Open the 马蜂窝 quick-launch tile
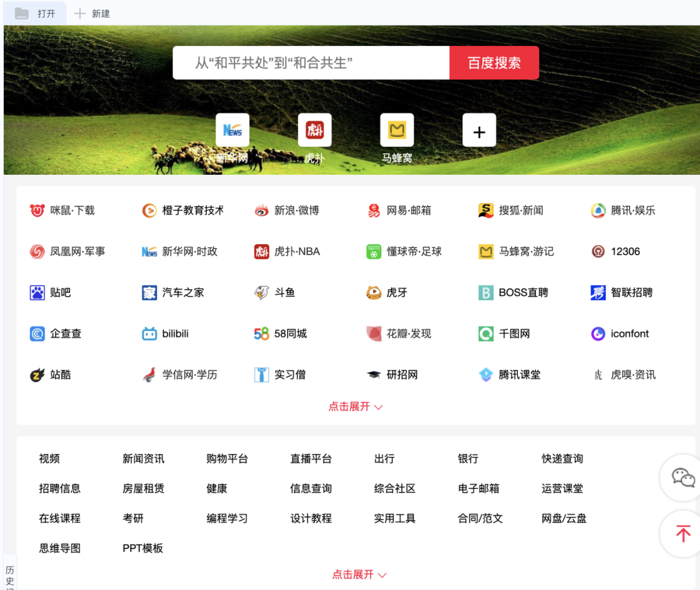This screenshot has width=700, height=590. pyautogui.click(x=397, y=130)
